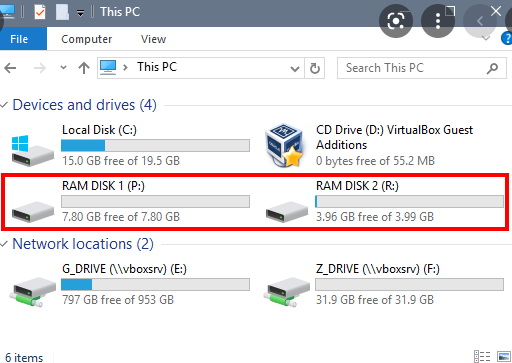Click the properties checkmark quick access icon
The height and width of the screenshot is (363, 512).
tap(40, 12)
